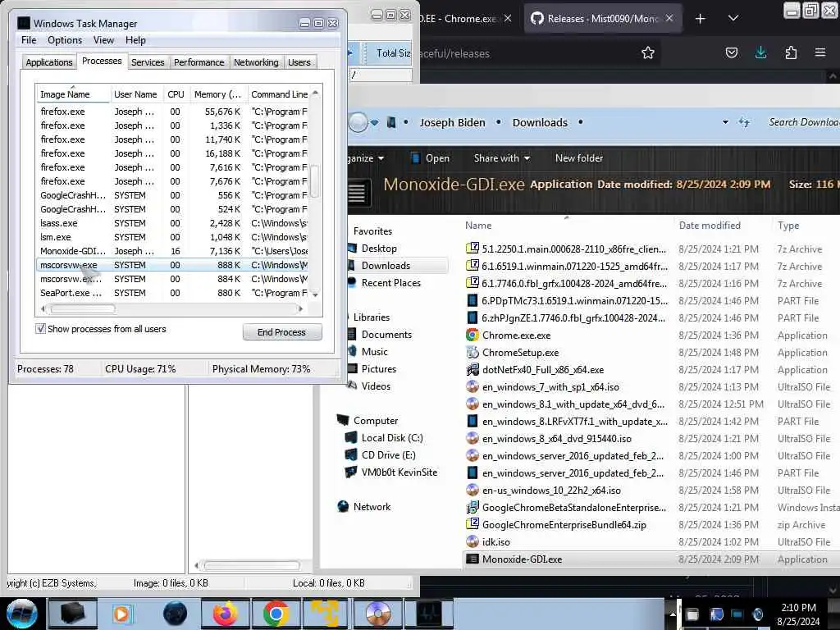
Task: Click the clock showing 2:10 PM
Action: pyautogui.click(x=798, y=614)
